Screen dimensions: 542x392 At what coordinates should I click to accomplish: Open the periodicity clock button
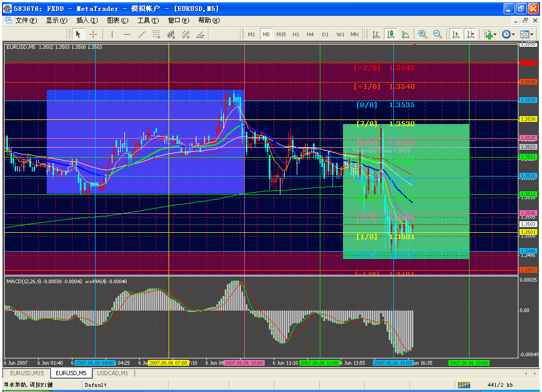pyautogui.click(x=506, y=34)
